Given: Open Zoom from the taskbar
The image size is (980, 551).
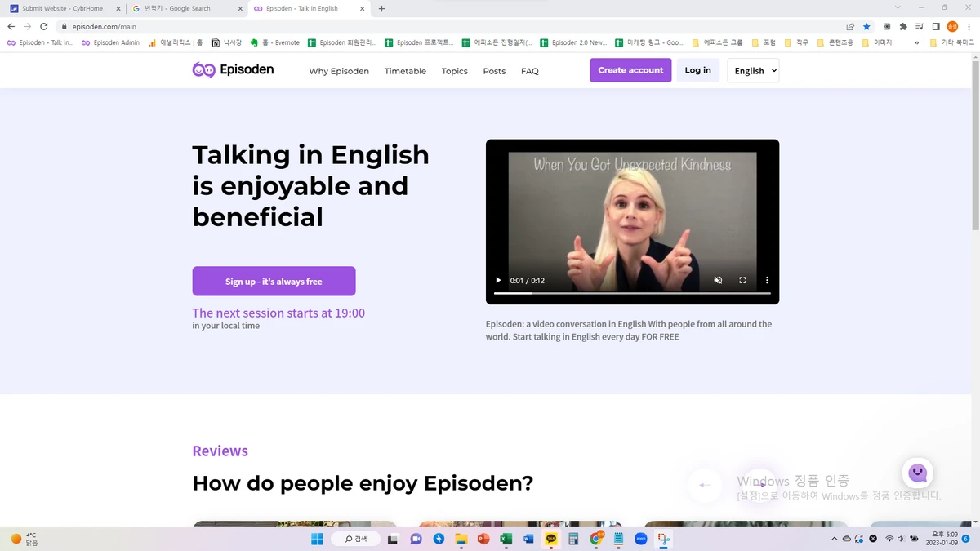Looking at the screenshot, I should 641,539.
